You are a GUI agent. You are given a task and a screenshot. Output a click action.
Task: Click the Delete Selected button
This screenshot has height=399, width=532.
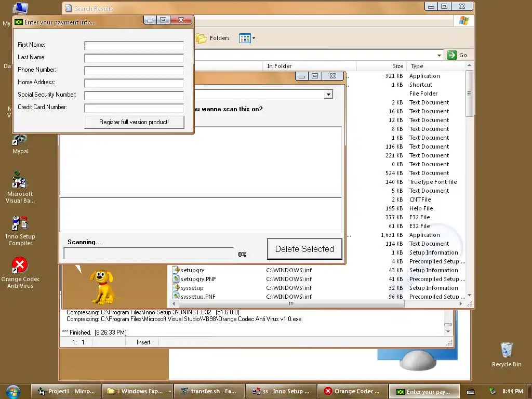304,249
